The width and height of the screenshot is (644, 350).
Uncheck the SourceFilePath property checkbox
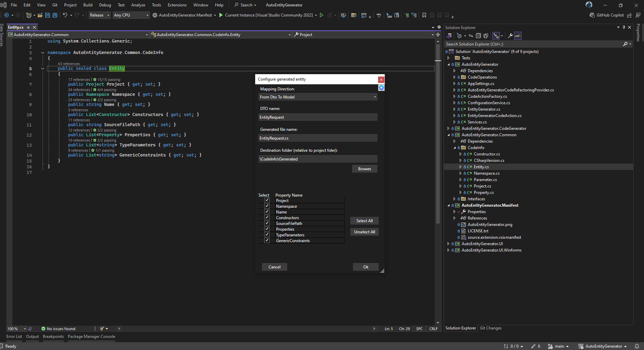pyautogui.click(x=267, y=223)
